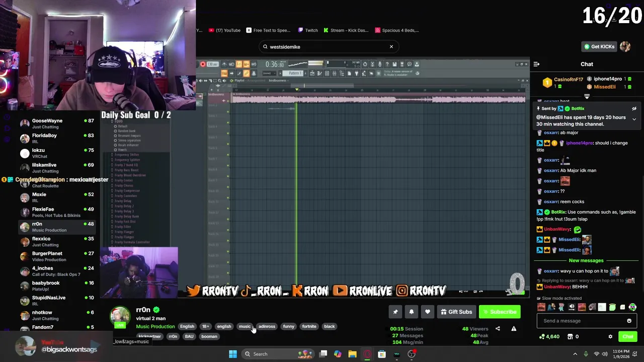The width and height of the screenshot is (644, 362).
Task: Open the Music Production category link
Action: point(155,326)
